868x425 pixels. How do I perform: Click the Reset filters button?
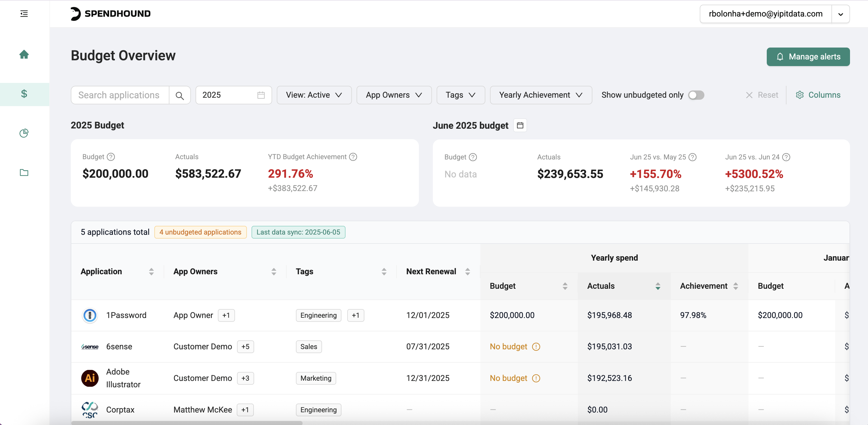762,95
